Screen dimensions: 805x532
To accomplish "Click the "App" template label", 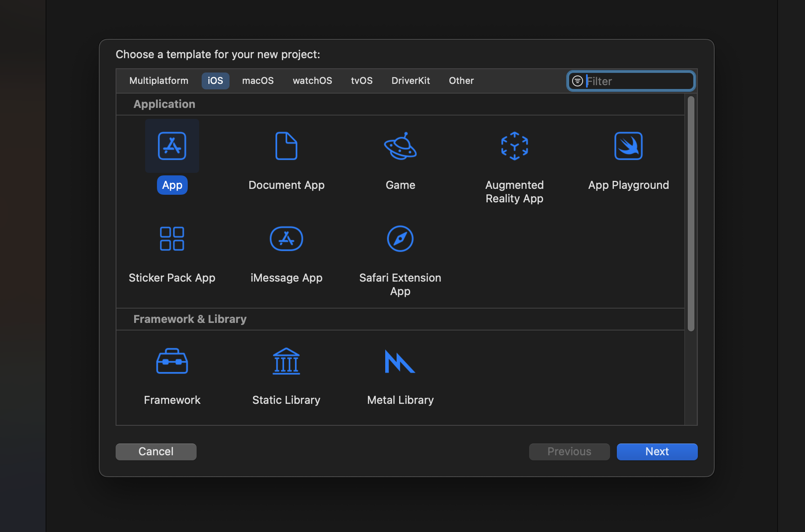I will pyautogui.click(x=172, y=185).
